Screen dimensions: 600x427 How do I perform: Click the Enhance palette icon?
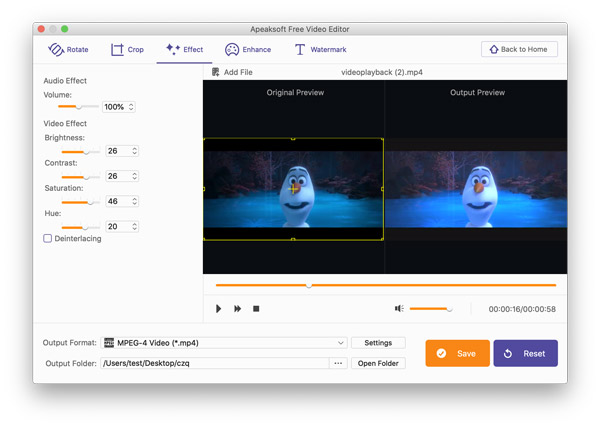click(x=232, y=49)
